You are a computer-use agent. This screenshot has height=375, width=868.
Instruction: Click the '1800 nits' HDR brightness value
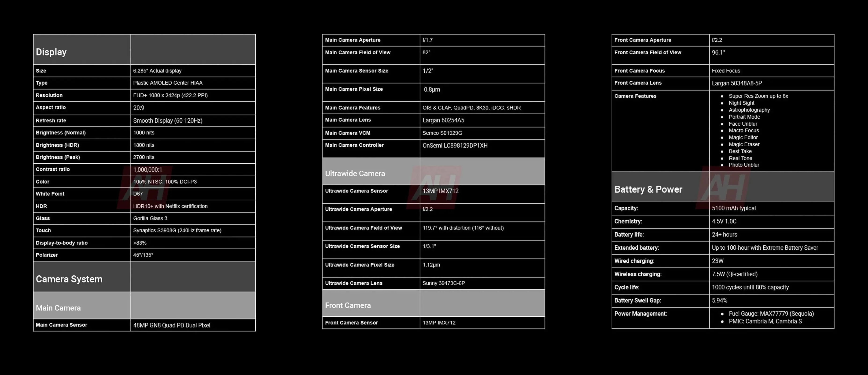click(144, 145)
